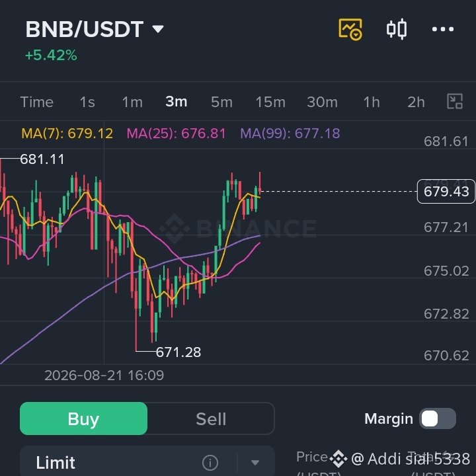Switch chart to 30m interval

pyautogui.click(x=322, y=102)
